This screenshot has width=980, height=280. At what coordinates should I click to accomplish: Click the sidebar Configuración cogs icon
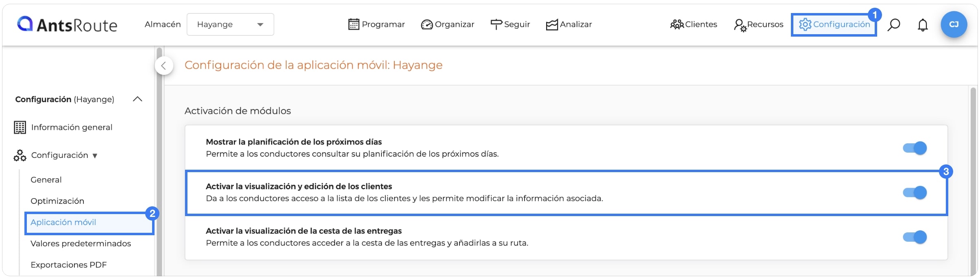coord(20,155)
